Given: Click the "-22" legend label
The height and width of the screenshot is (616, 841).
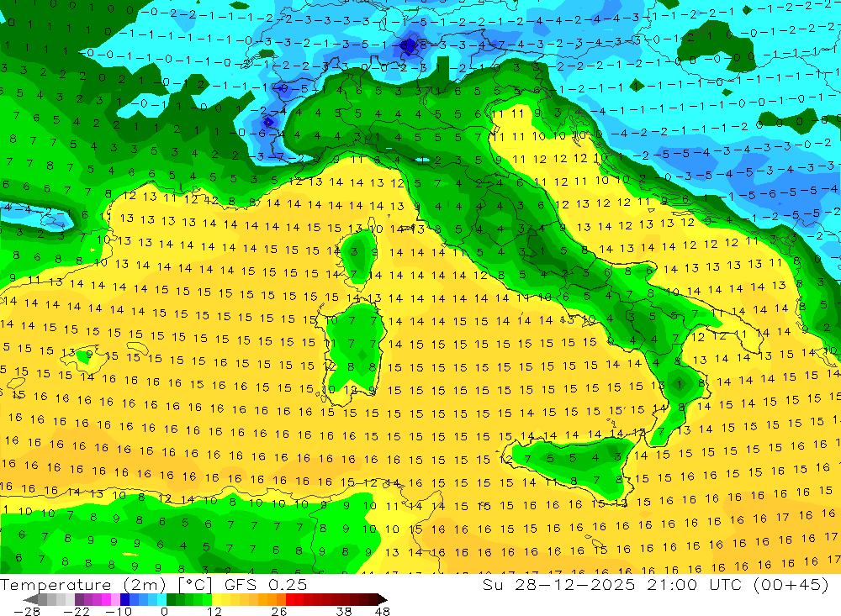Looking at the screenshot, I should click(x=77, y=612).
